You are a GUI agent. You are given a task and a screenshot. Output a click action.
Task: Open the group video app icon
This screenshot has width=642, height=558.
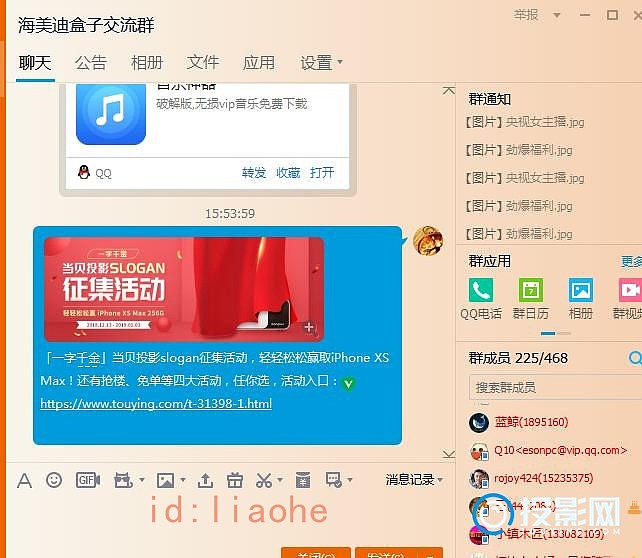coord(631,290)
